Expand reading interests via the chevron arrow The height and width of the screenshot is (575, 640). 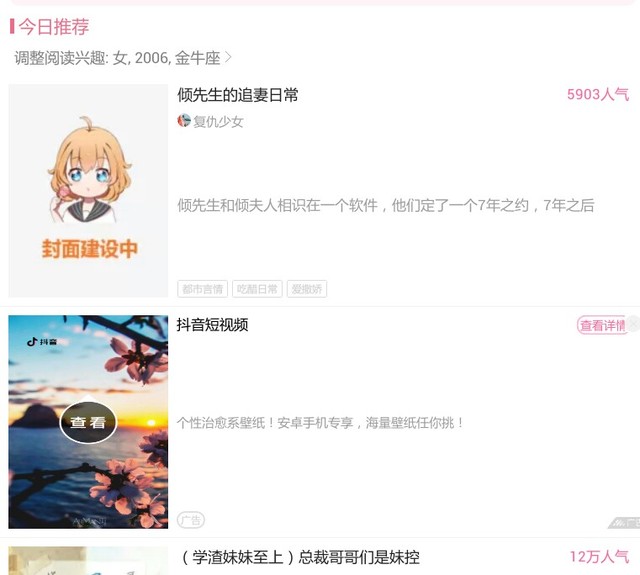click(228, 58)
